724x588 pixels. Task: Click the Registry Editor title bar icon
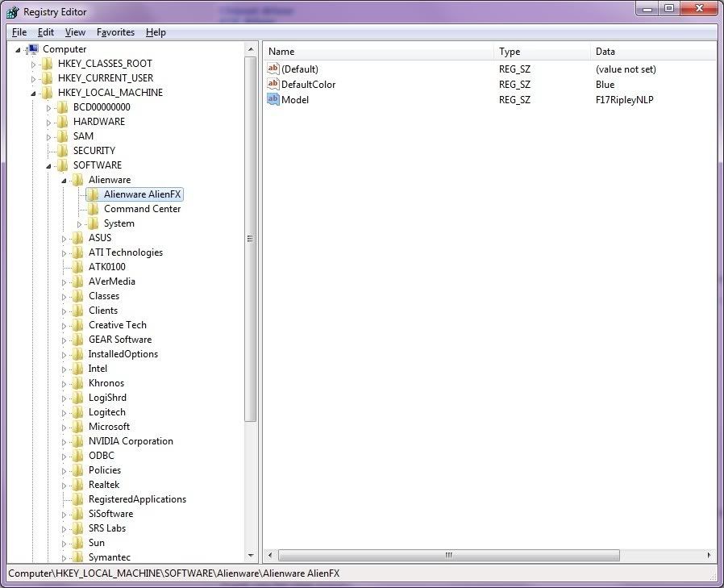13,12
